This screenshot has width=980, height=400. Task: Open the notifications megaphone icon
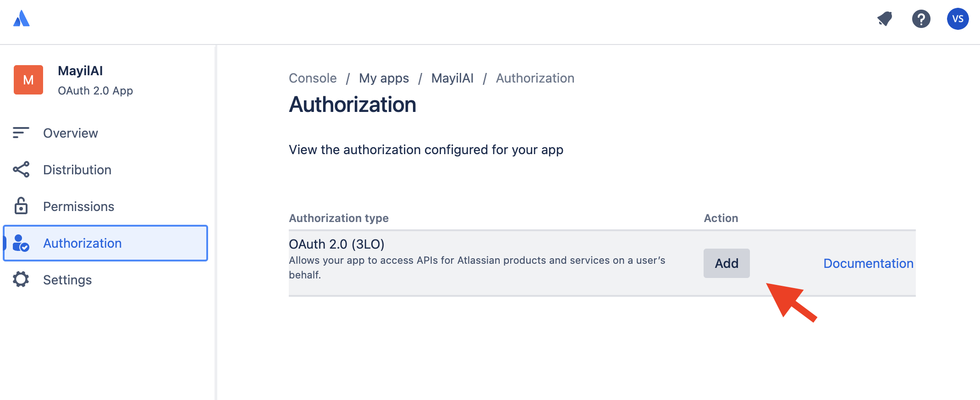(x=885, y=19)
